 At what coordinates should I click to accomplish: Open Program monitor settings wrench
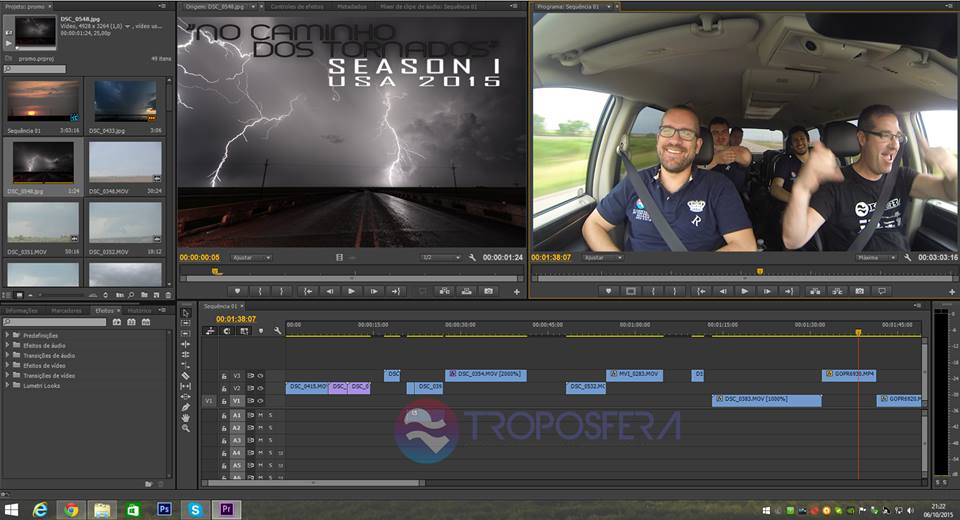(x=907, y=258)
